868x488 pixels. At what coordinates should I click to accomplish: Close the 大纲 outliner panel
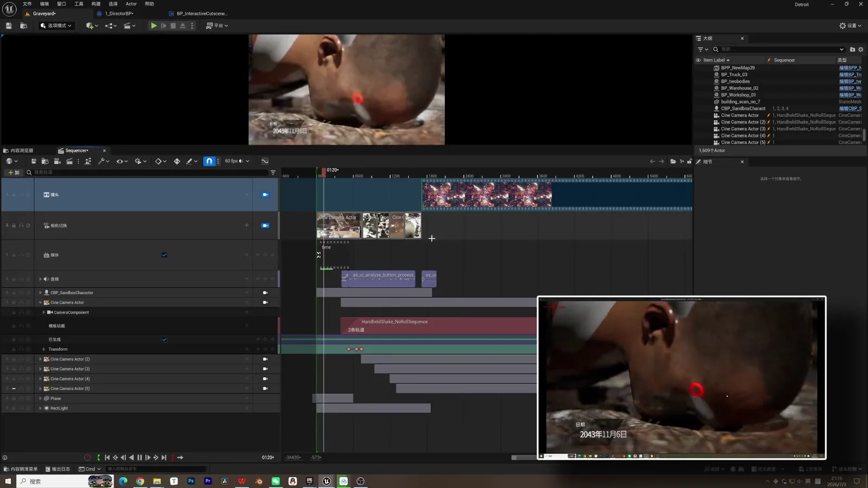pyautogui.click(x=742, y=38)
